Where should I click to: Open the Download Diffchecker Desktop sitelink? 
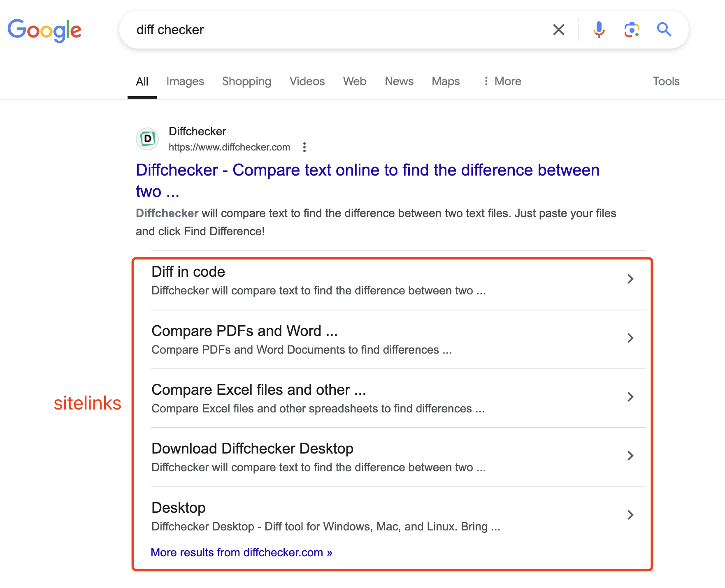click(253, 449)
